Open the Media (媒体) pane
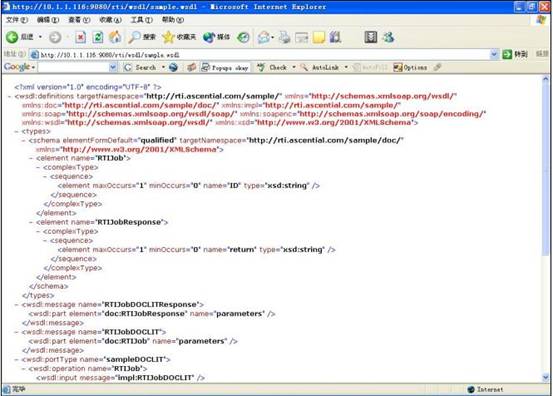Image resolution: width=553 pixels, height=396 pixels. pyautogui.click(x=217, y=37)
